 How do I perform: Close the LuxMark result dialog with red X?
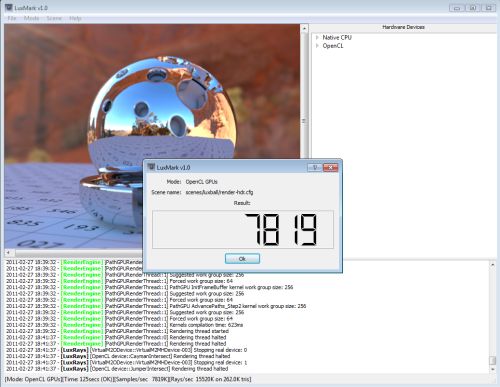pos(330,167)
